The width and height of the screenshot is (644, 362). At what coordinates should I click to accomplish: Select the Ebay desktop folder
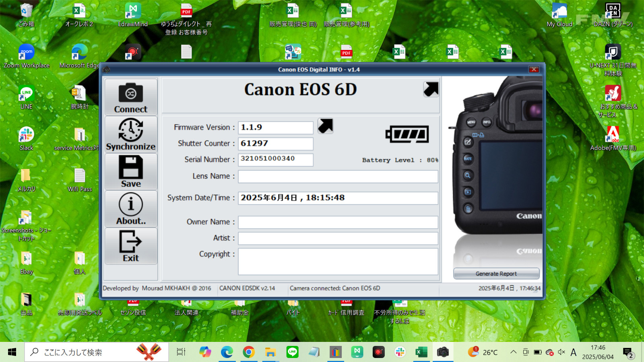(26, 263)
